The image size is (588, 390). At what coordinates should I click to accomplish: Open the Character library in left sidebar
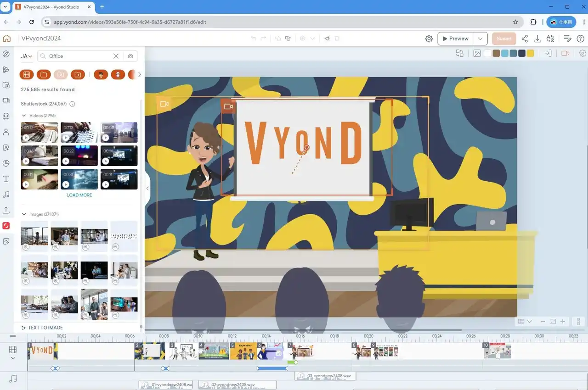[6, 132]
